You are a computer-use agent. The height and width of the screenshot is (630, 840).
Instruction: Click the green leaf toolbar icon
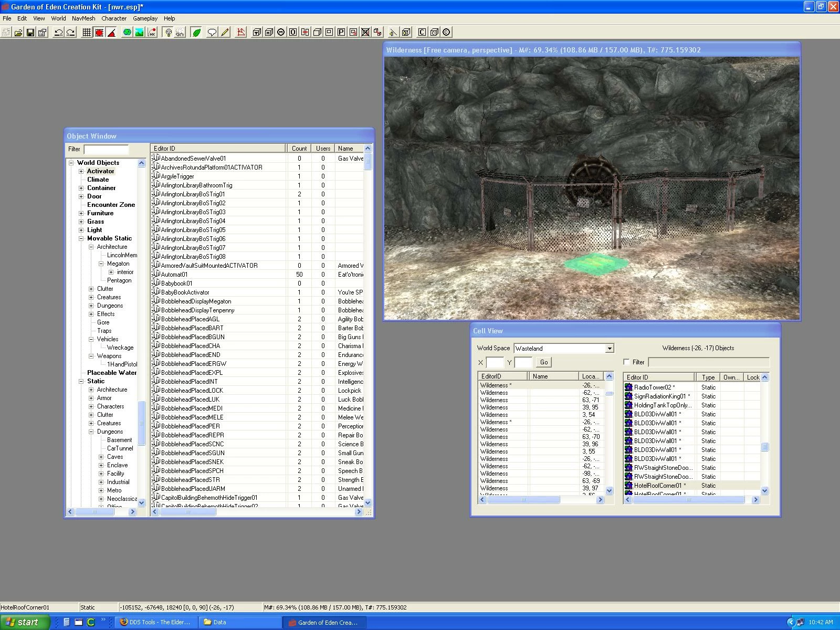pos(196,33)
